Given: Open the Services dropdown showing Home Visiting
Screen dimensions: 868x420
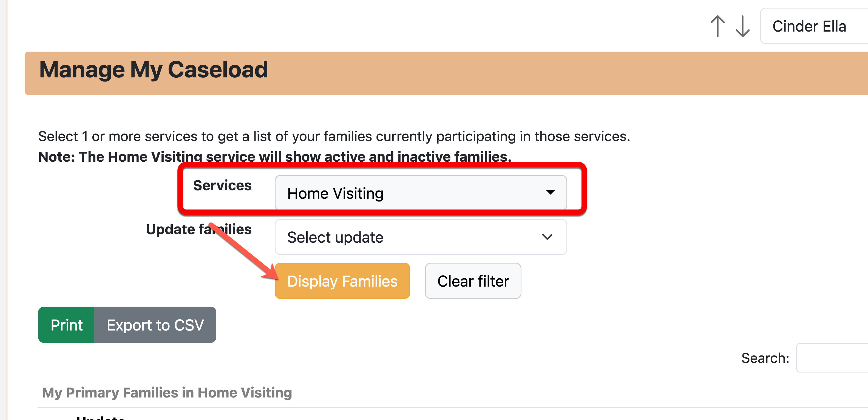Looking at the screenshot, I should coord(421,193).
